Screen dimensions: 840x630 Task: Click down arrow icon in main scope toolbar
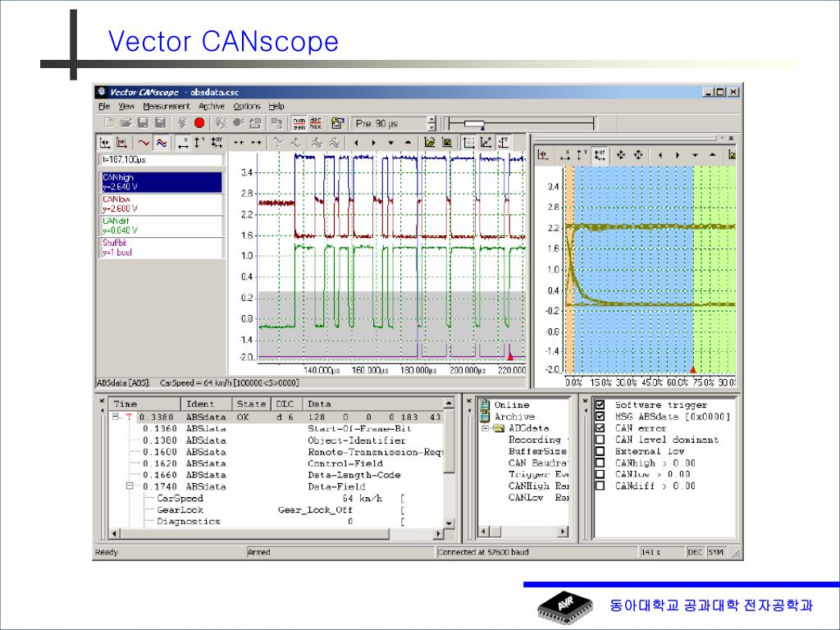coord(390,143)
